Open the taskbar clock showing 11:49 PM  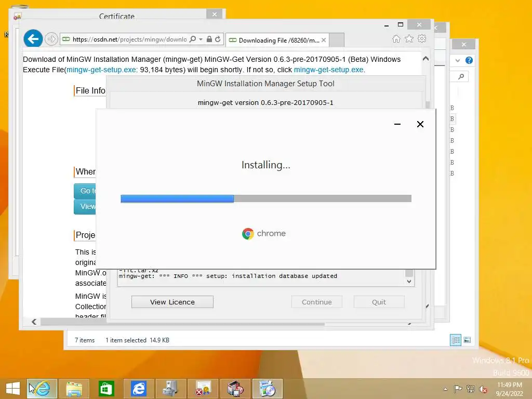(x=509, y=389)
